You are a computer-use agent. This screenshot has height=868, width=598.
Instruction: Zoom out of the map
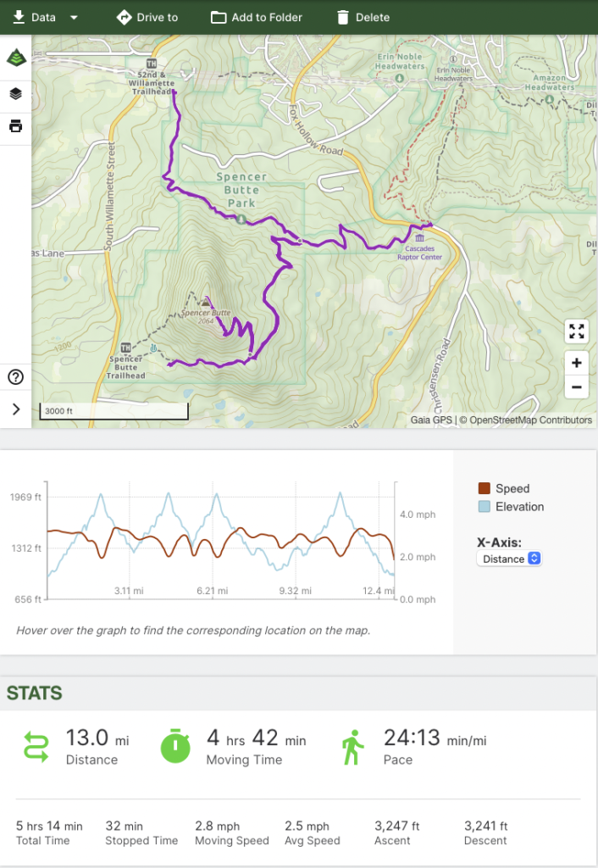pos(576,387)
